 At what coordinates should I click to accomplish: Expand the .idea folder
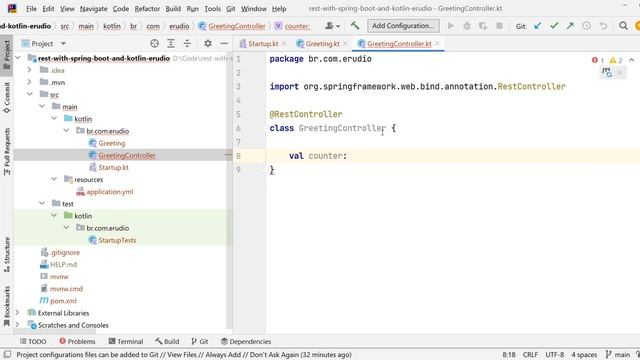click(29, 70)
